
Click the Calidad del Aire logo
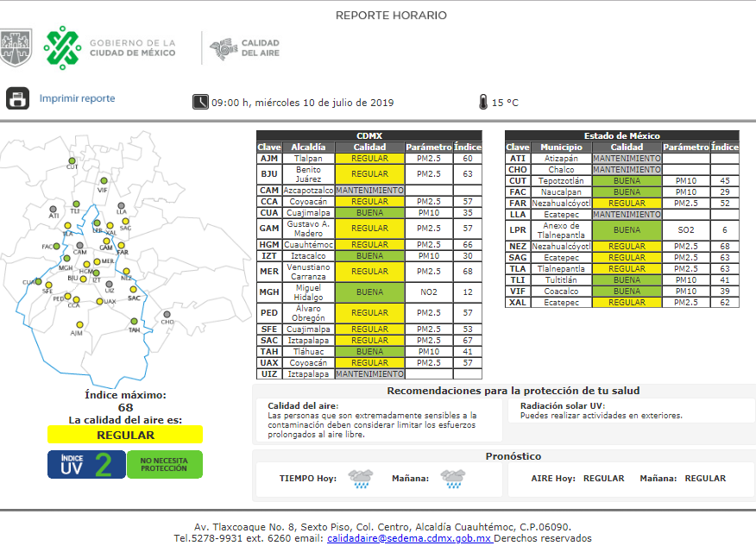(x=244, y=48)
